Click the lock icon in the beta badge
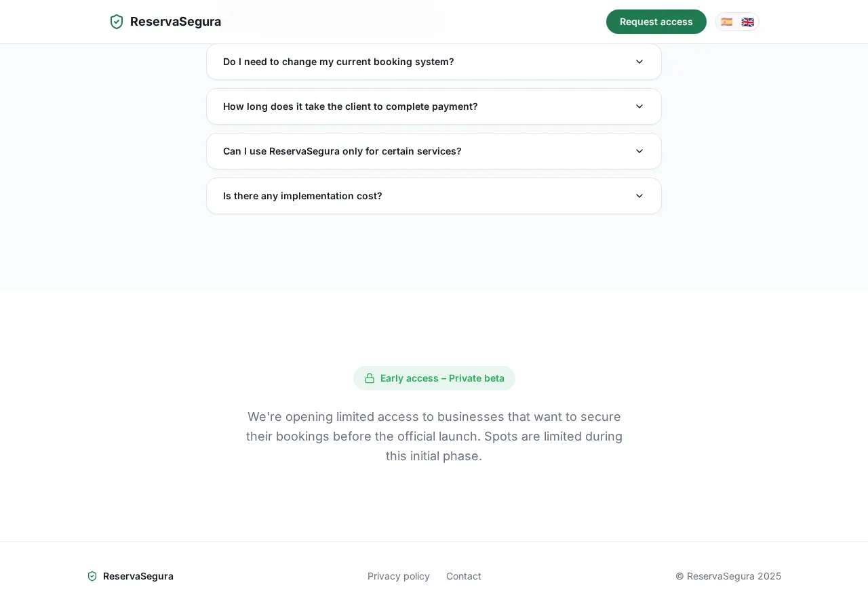The width and height of the screenshot is (868, 610). (x=370, y=378)
